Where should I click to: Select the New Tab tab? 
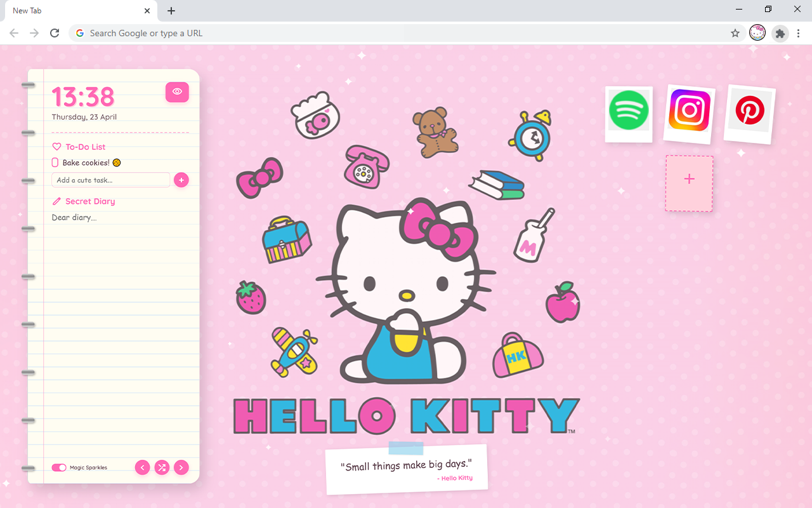tap(76, 11)
